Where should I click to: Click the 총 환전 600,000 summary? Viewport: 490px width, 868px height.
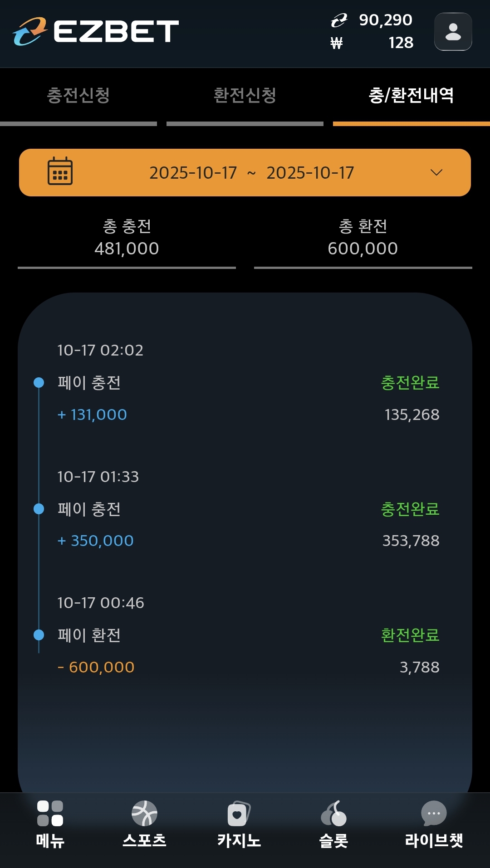[363, 238]
